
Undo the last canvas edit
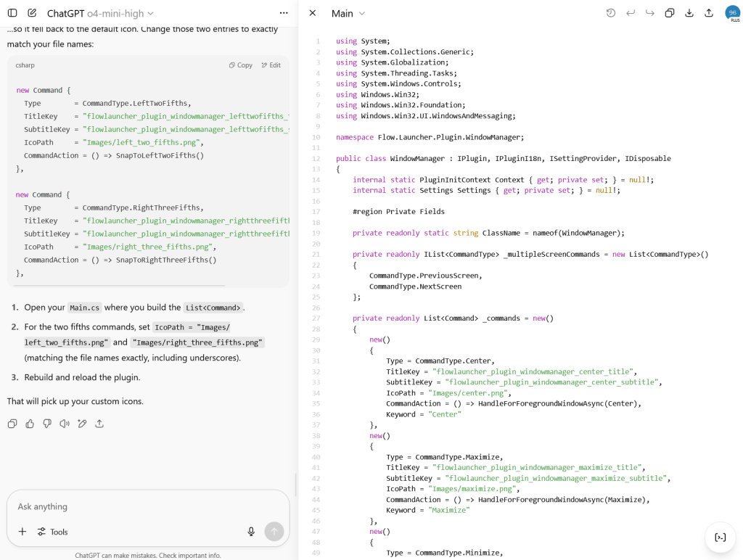(631, 13)
